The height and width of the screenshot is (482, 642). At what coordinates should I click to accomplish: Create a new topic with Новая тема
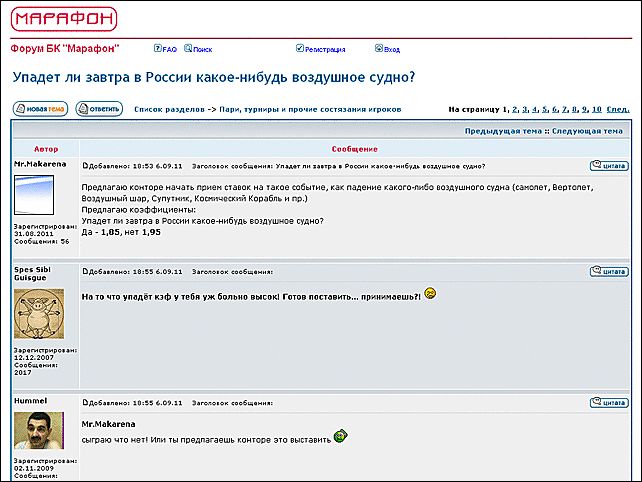(x=40, y=108)
